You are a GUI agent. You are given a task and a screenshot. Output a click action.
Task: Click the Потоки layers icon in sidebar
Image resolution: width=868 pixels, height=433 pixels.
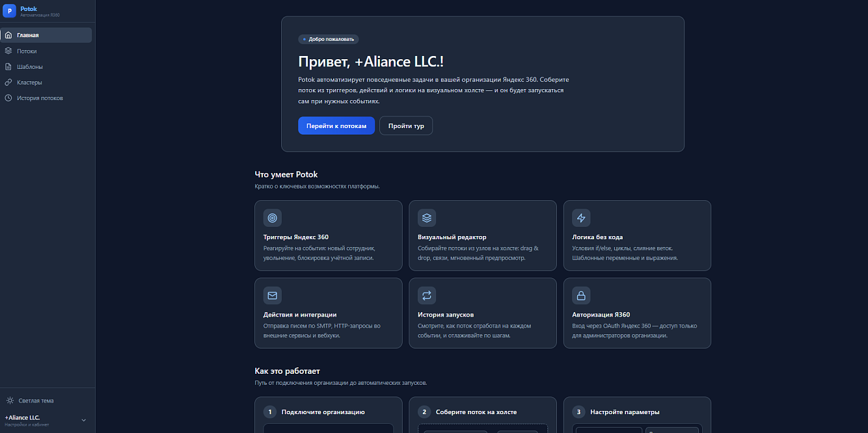(8, 51)
